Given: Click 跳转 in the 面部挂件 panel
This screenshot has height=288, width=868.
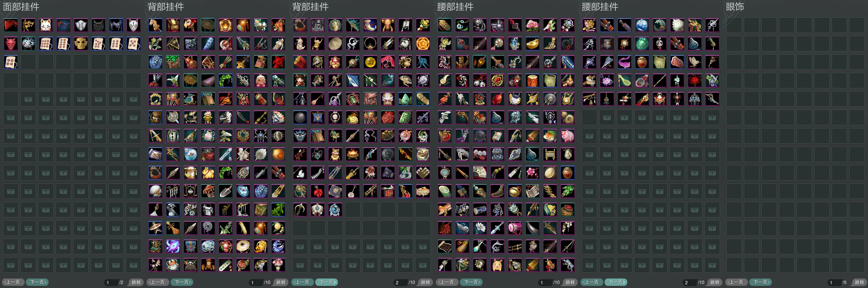Looking at the screenshot, I should pyautogui.click(x=136, y=282).
